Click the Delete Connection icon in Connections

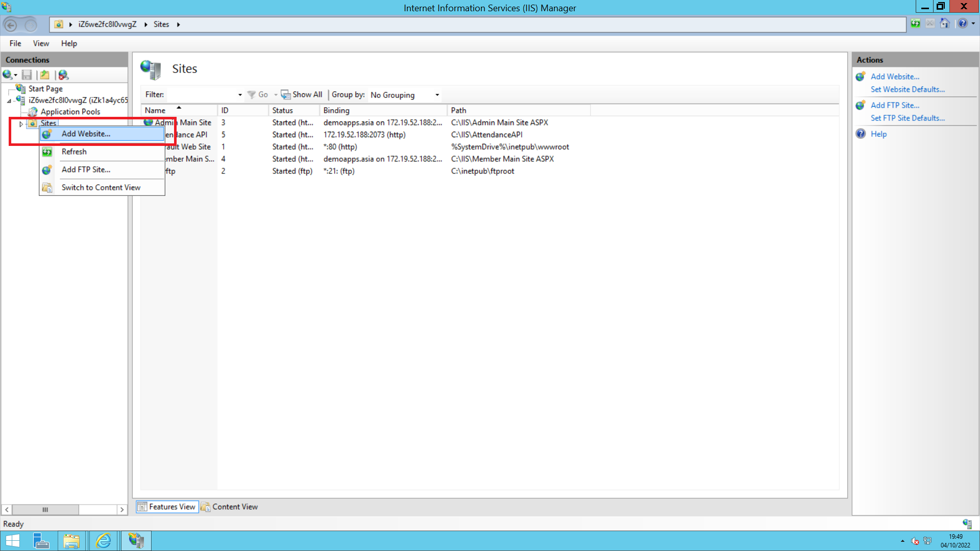click(x=63, y=75)
